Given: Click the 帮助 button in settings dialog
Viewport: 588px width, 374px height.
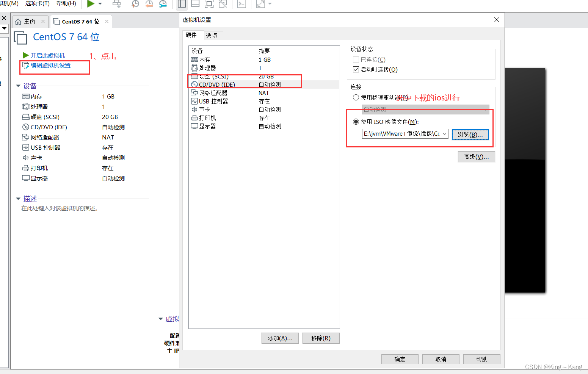Looking at the screenshot, I should tap(482, 359).
